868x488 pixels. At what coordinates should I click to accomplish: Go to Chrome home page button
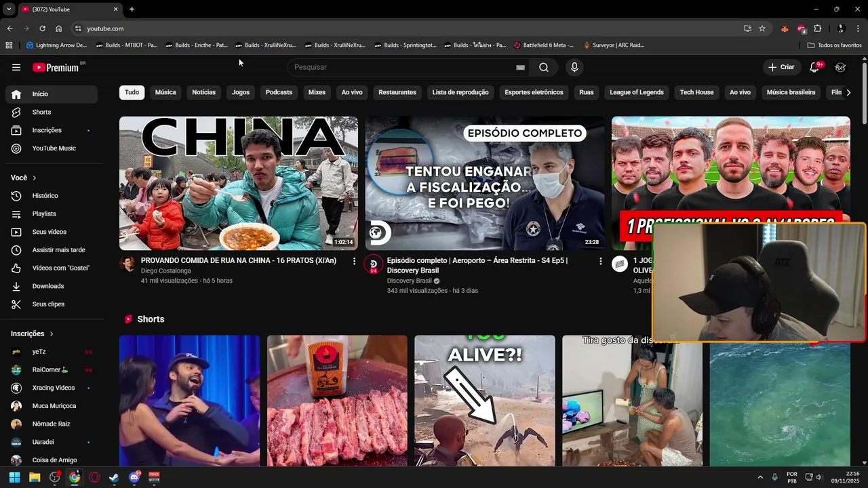58,28
